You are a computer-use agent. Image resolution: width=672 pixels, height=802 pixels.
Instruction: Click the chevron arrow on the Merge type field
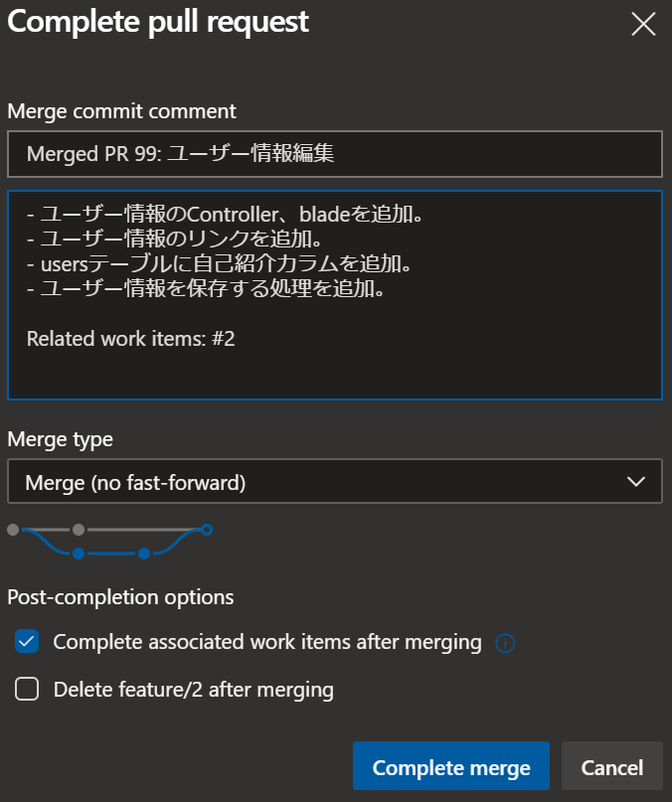pos(636,481)
